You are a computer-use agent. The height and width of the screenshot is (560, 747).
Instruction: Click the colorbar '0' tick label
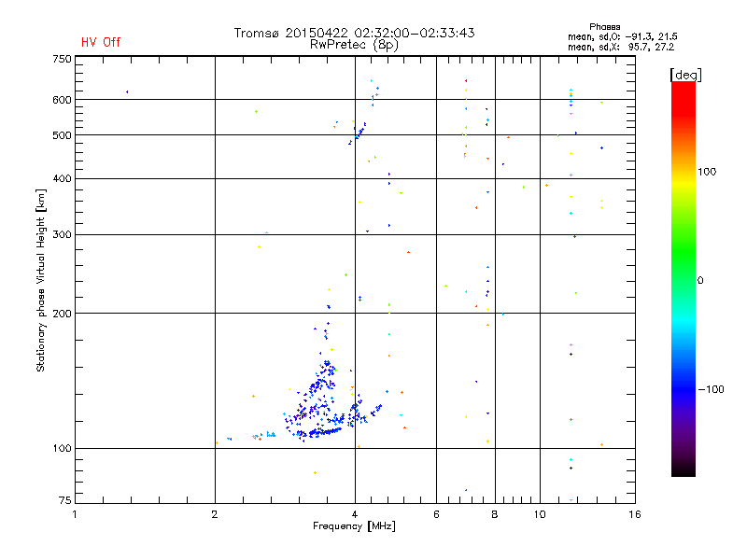700,281
